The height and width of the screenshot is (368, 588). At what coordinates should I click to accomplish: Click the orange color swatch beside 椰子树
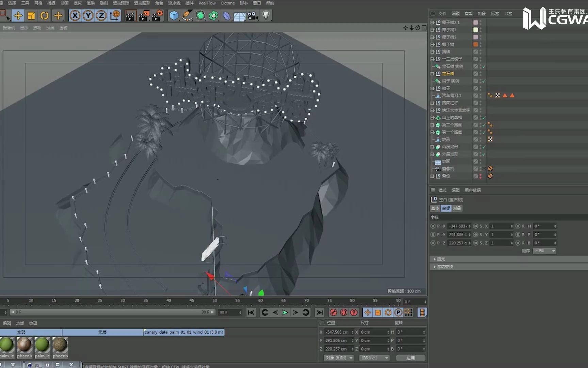click(x=476, y=44)
